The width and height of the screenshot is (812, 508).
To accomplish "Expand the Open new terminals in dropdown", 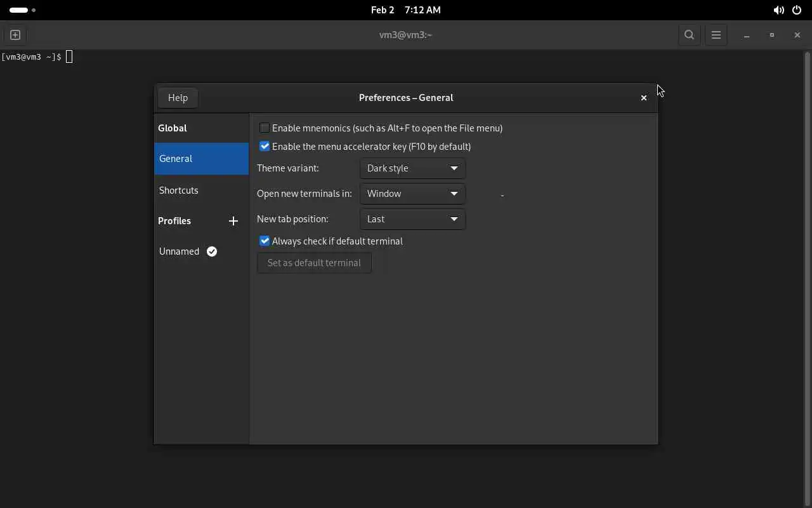I will [412, 194].
